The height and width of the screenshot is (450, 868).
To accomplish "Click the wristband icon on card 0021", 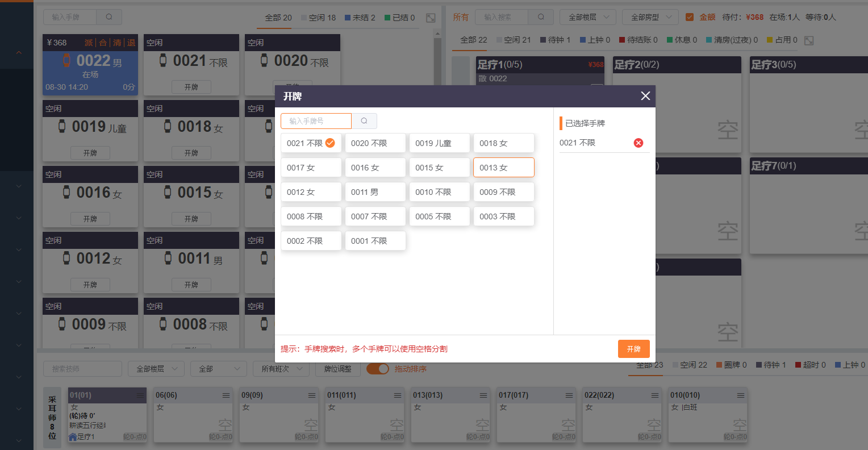I will [x=163, y=60].
